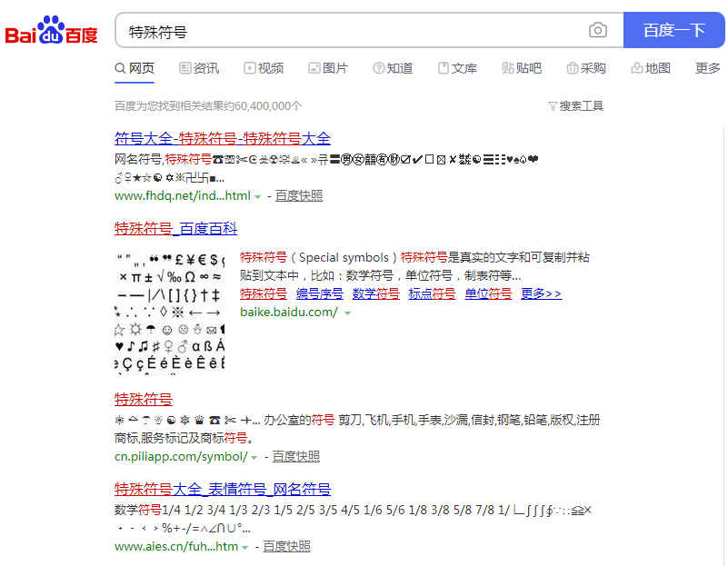
Task: Switch to the 地图 tab
Action: (x=651, y=68)
